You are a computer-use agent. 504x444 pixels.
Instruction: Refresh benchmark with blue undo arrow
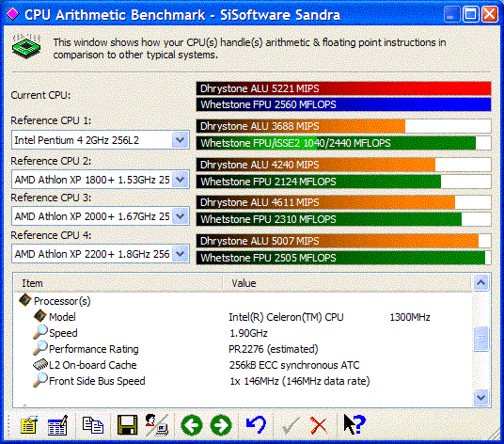coord(256,424)
